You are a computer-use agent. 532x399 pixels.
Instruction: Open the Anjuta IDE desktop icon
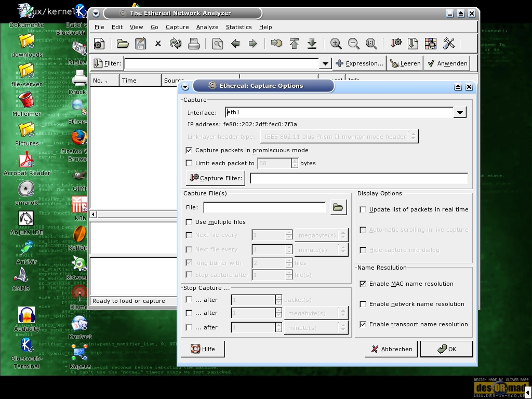pyautogui.click(x=26, y=219)
